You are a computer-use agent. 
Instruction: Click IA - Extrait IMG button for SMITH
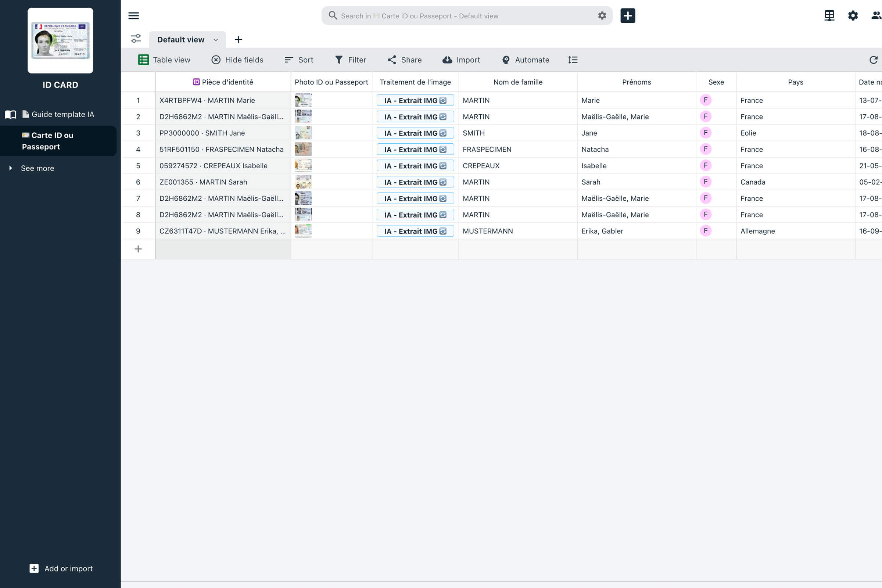[x=415, y=133]
